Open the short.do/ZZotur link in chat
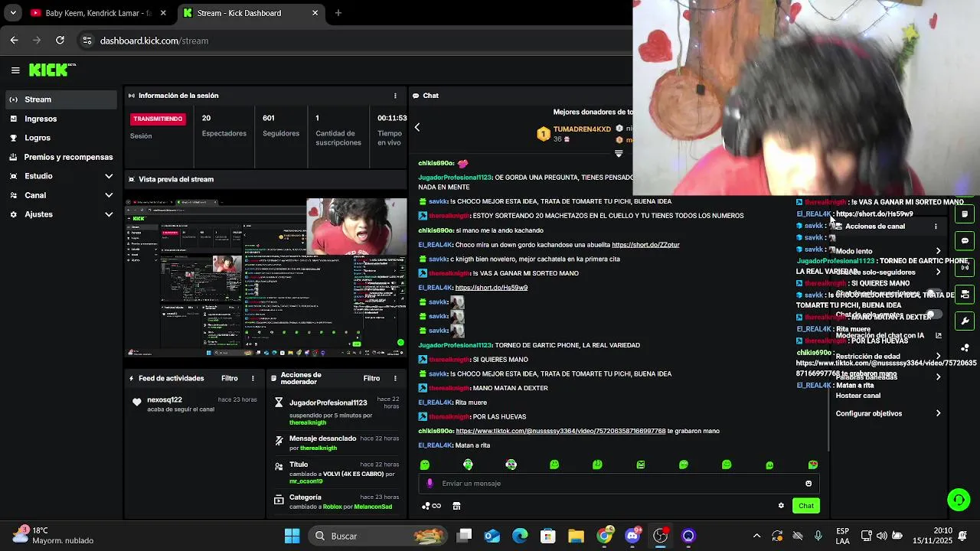The height and width of the screenshot is (551, 980). click(645, 245)
